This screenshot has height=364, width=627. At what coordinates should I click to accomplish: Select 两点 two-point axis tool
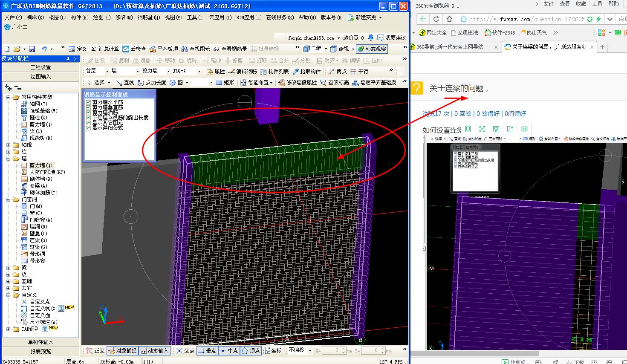click(x=338, y=71)
